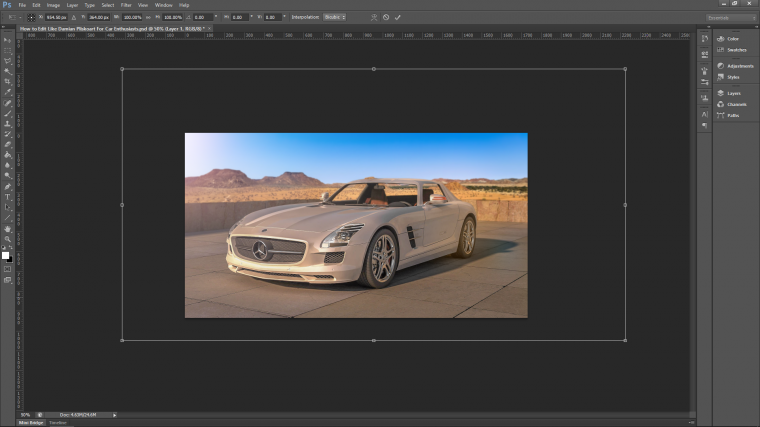Select the Hand tool
Image resolution: width=760 pixels, height=427 pixels.
[x=7, y=228]
